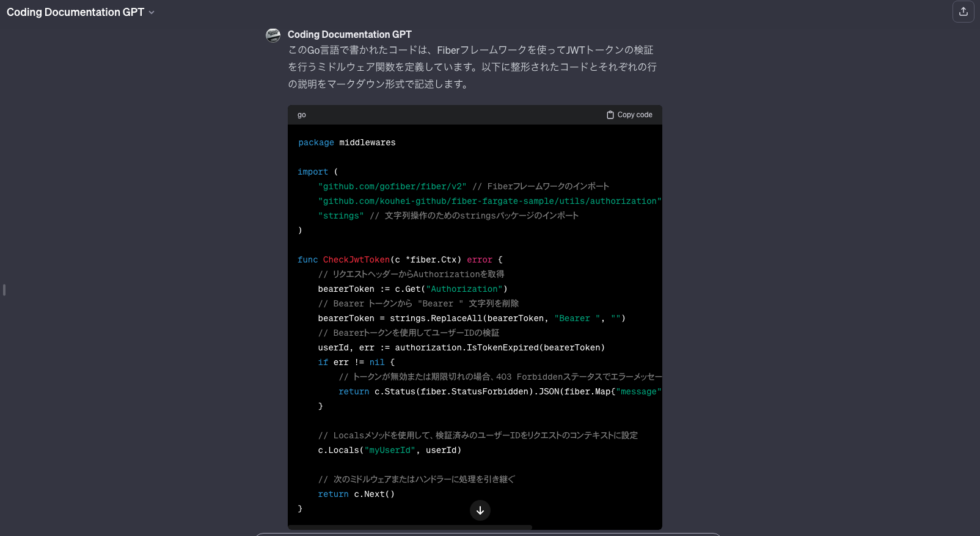Click the comment about Locals method
Screen dimensions: 980x536
coord(478,436)
